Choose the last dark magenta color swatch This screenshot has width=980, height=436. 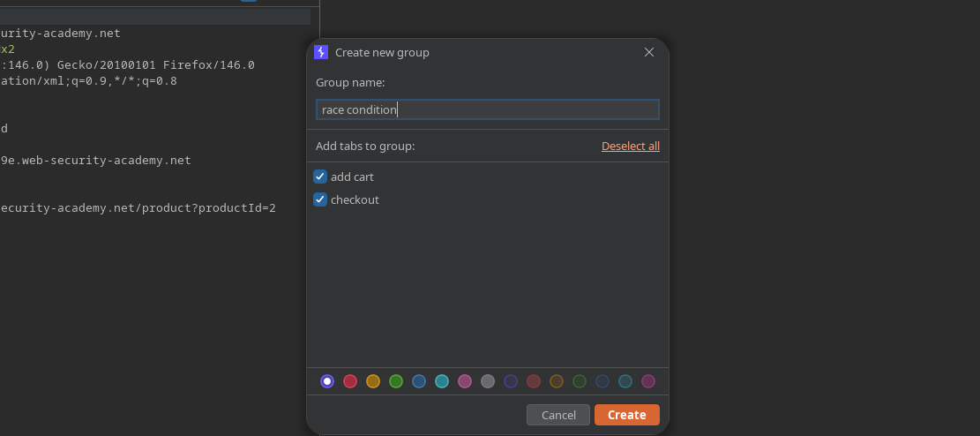(648, 381)
